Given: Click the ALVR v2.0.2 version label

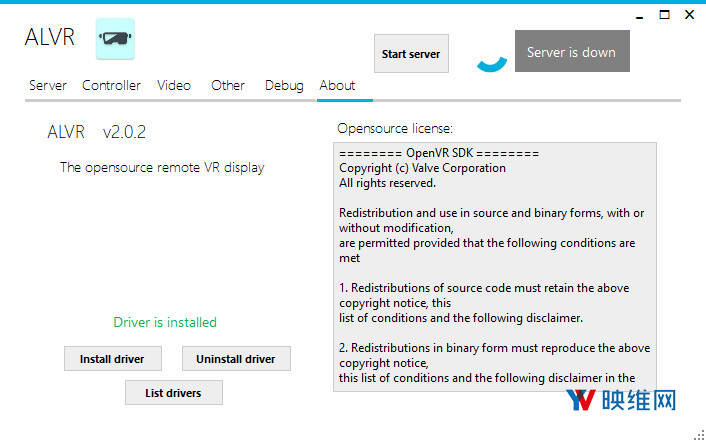Looking at the screenshot, I should pyautogui.click(x=103, y=132).
